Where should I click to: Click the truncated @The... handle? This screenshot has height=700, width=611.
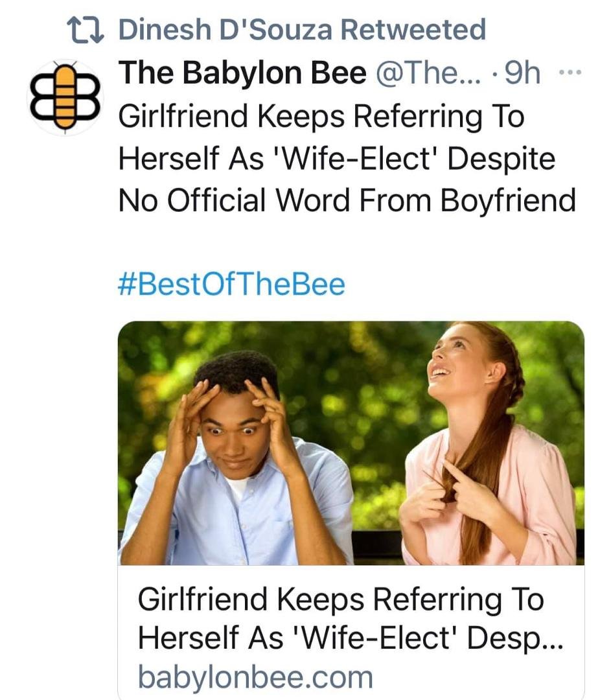(429, 73)
